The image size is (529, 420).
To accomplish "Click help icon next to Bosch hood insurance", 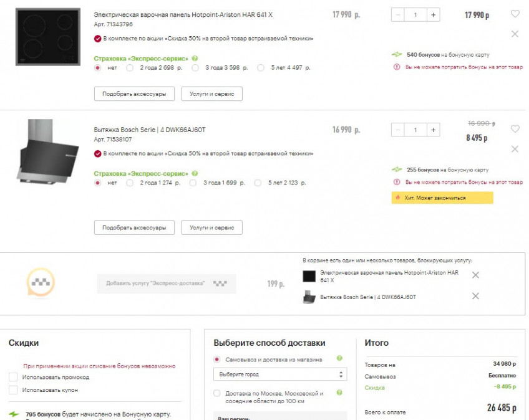I will pyautogui.click(x=195, y=173).
